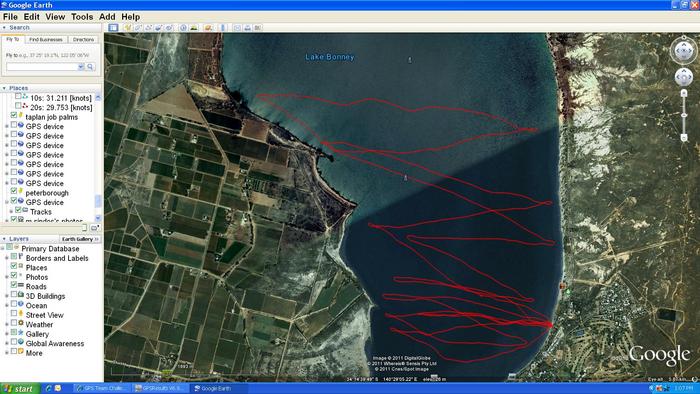The height and width of the screenshot is (394, 700).
Task: Uncheck the peterborough place checkbox
Action: coord(14,192)
